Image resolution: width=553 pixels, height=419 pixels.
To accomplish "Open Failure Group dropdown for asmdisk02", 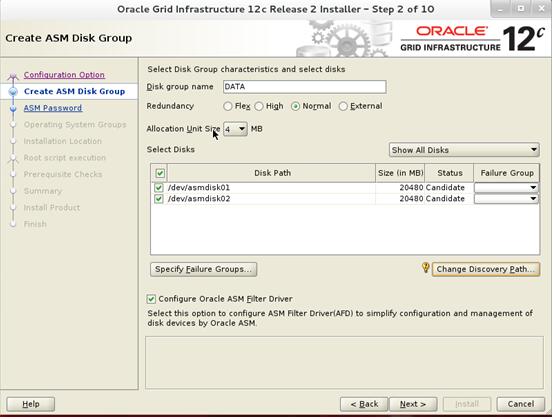I will [x=506, y=199].
